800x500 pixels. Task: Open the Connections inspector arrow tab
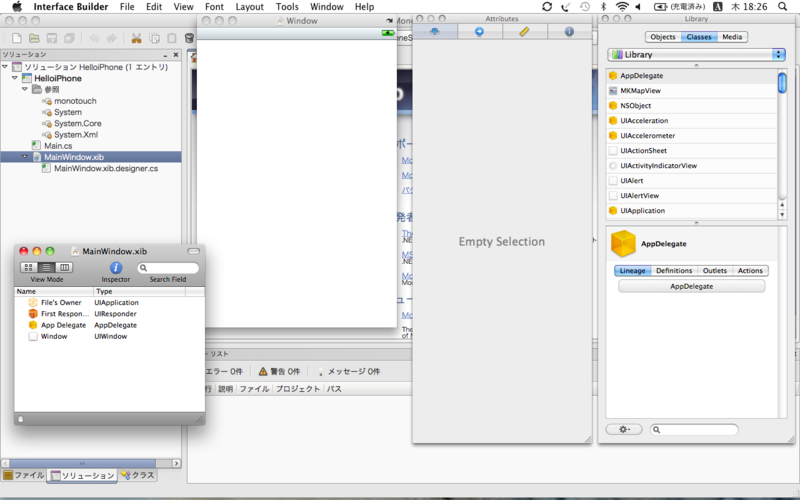480,32
